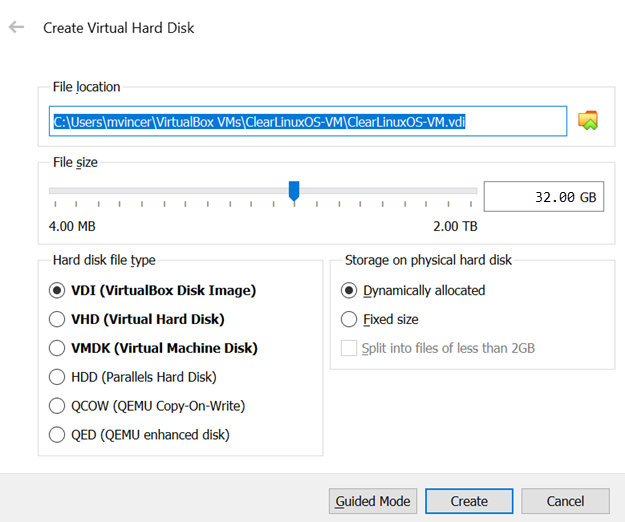Viewport: 625px width, 522px height.
Task: Click the 32.00 GB size field
Action: [x=544, y=196]
